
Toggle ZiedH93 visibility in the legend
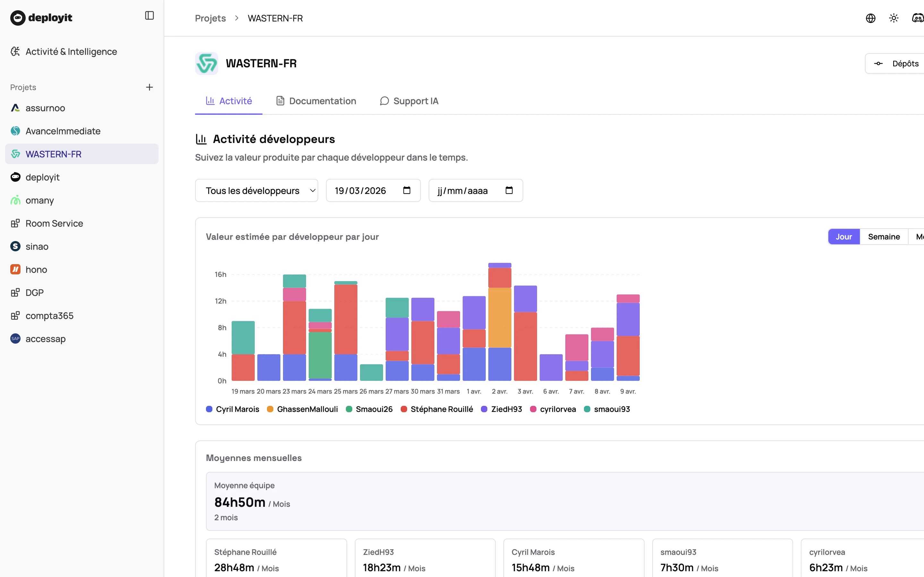pyautogui.click(x=501, y=409)
